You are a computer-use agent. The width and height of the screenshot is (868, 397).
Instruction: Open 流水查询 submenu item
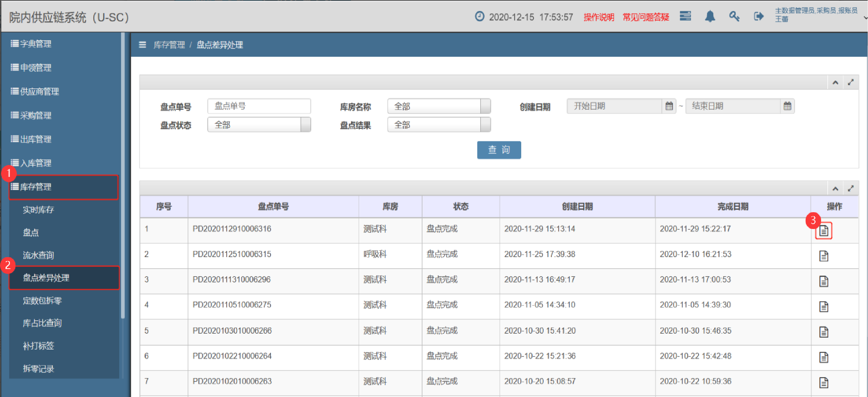click(x=38, y=255)
